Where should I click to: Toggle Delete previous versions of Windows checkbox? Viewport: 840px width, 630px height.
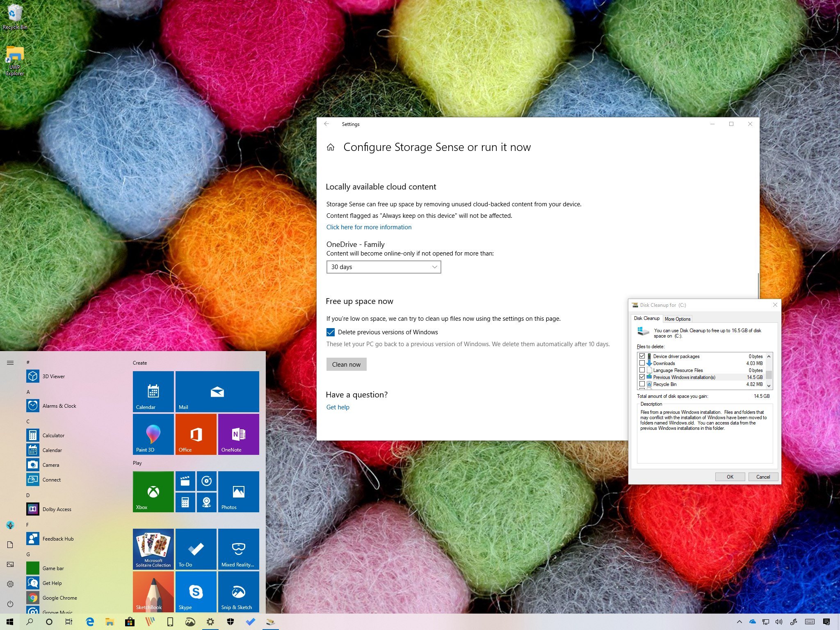click(x=331, y=331)
